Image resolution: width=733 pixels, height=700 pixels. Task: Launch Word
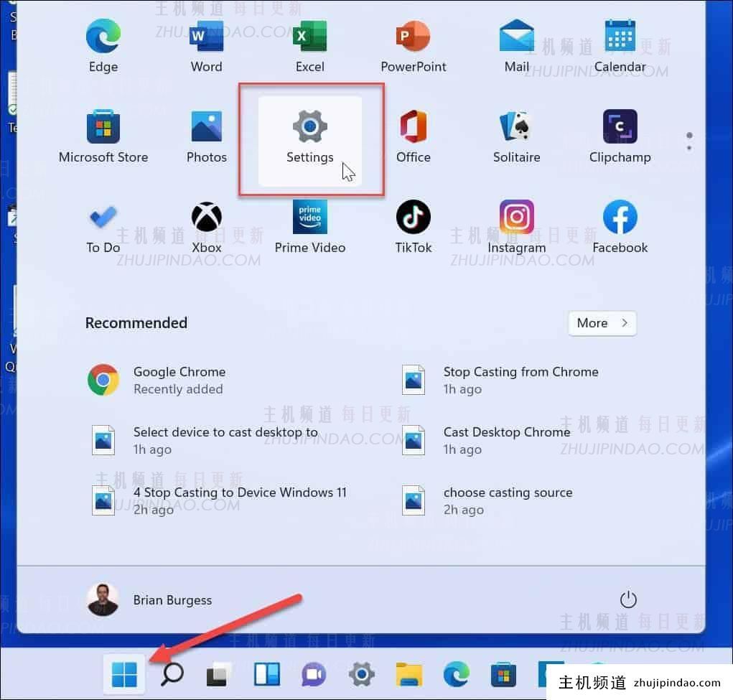click(x=206, y=43)
